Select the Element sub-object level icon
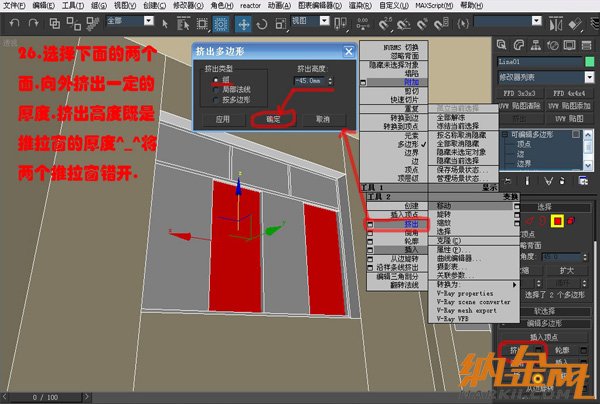600x404 pixels. click(571, 221)
